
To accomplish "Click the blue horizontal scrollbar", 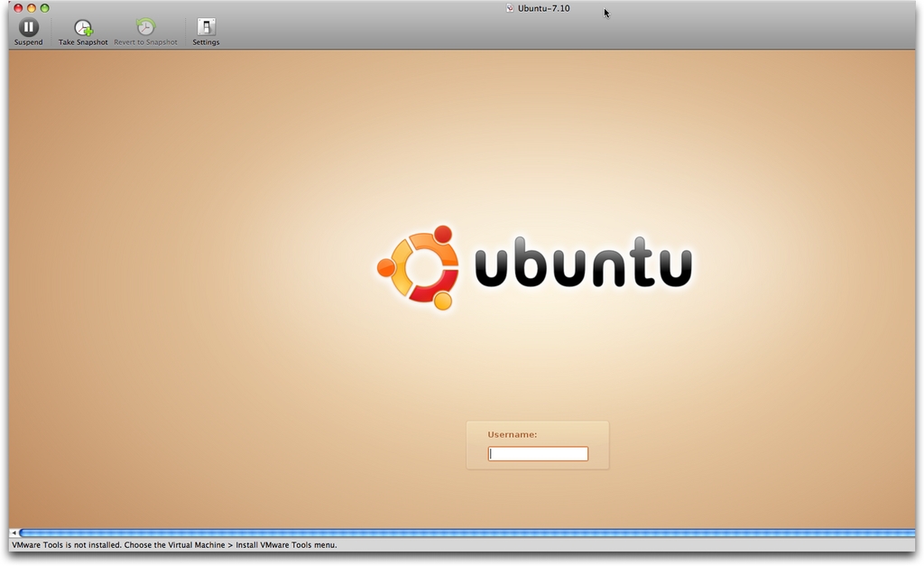I will [x=465, y=534].
